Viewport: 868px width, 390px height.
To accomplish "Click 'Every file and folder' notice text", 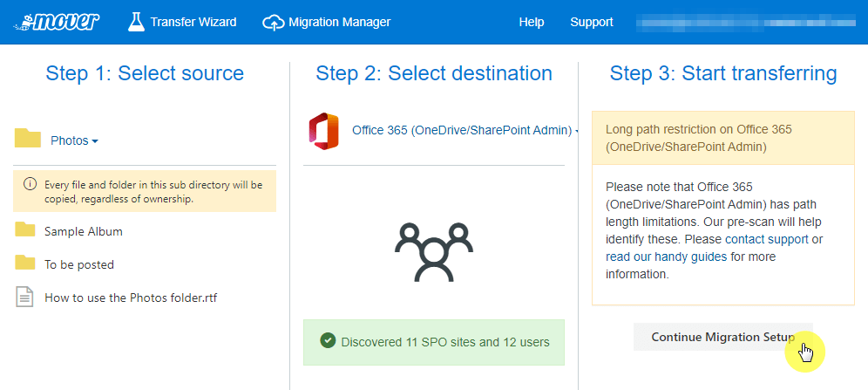I will pyautogui.click(x=154, y=192).
